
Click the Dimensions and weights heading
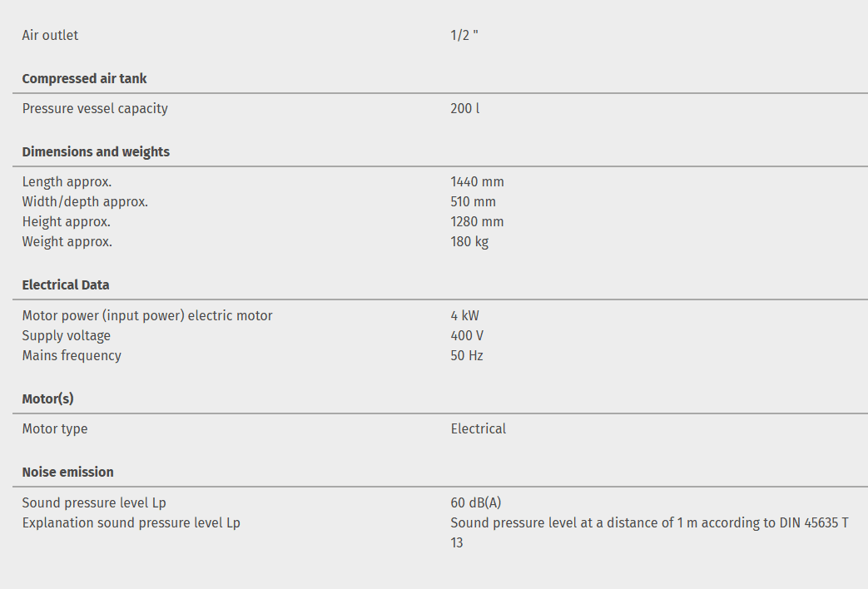pyautogui.click(x=96, y=151)
